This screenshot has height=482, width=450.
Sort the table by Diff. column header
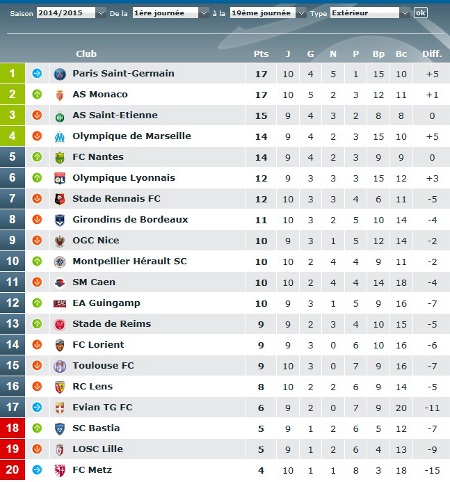pos(432,54)
